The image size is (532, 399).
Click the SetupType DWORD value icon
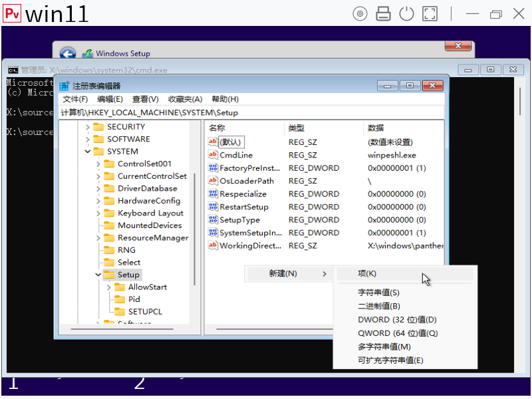pyautogui.click(x=213, y=219)
